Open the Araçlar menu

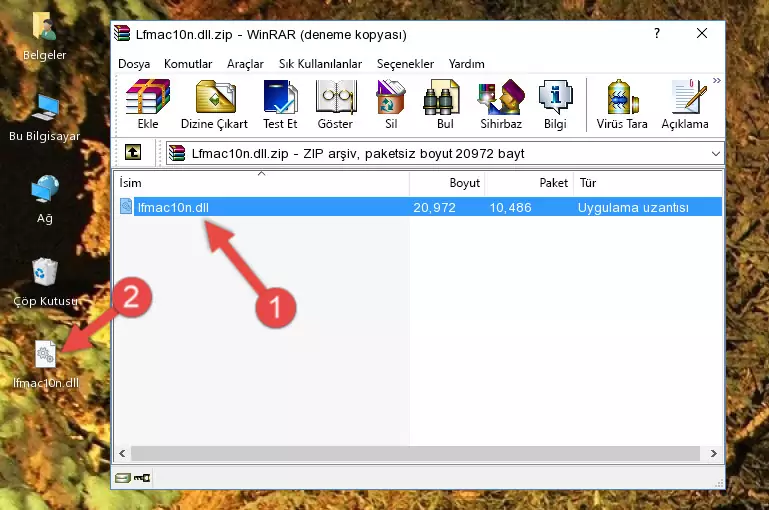(x=245, y=64)
